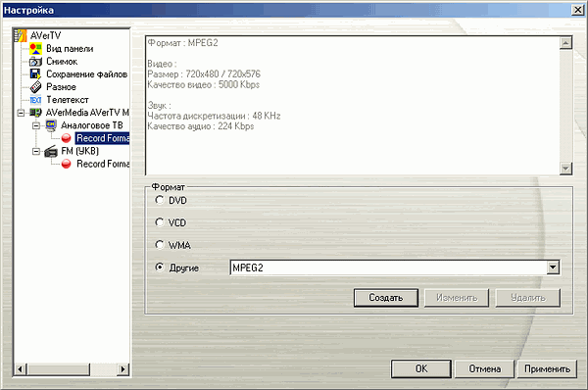The width and height of the screenshot is (588, 390).
Task: Confirm settings with the OK button
Action: click(421, 369)
